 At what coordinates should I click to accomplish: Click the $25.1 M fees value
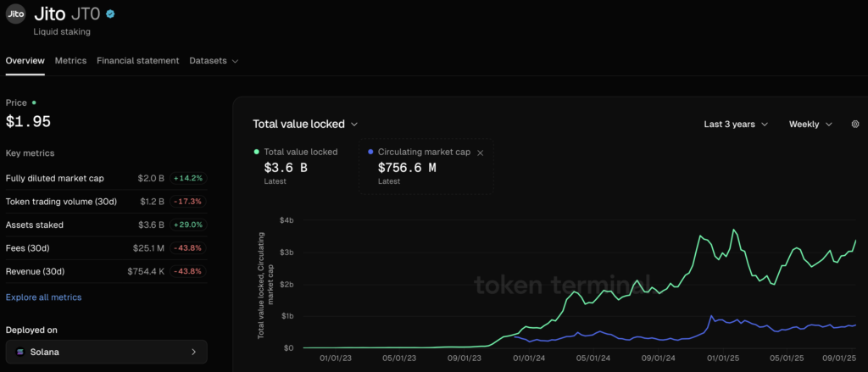[148, 248]
